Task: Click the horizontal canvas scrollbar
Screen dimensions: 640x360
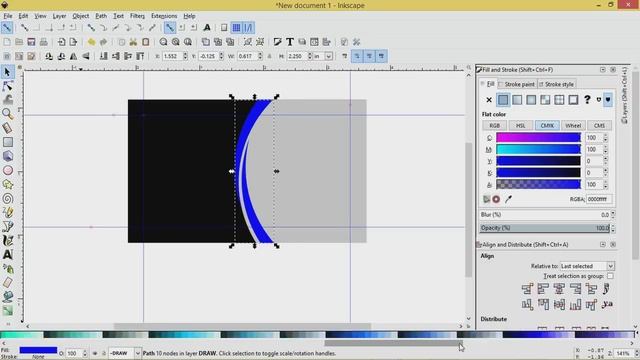Action: pyautogui.click(x=242, y=326)
